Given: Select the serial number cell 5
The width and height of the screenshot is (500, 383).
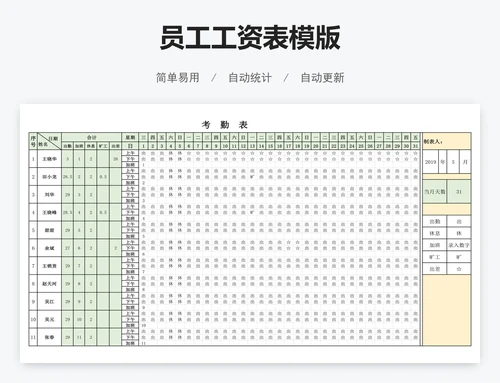Looking at the screenshot, I should [33, 230].
